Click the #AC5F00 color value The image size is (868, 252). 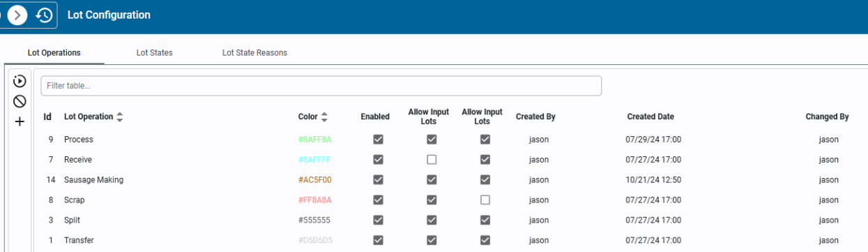point(314,180)
